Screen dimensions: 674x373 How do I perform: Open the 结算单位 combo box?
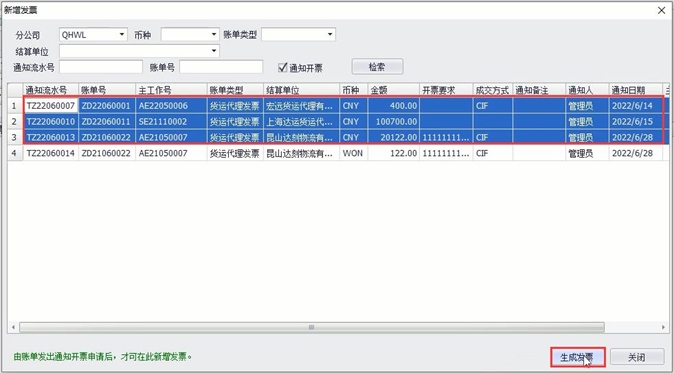[x=139, y=51]
